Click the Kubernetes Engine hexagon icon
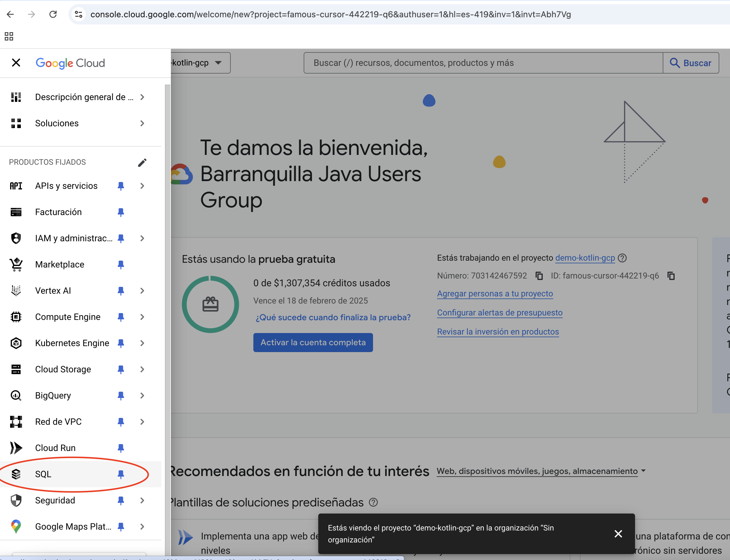Screen dimensions: 730x560 (x=16, y=343)
